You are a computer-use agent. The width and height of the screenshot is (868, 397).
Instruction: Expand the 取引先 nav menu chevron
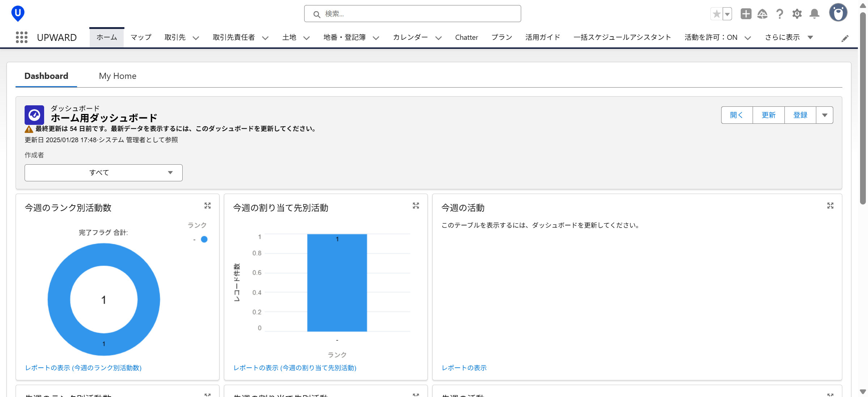pyautogui.click(x=196, y=38)
